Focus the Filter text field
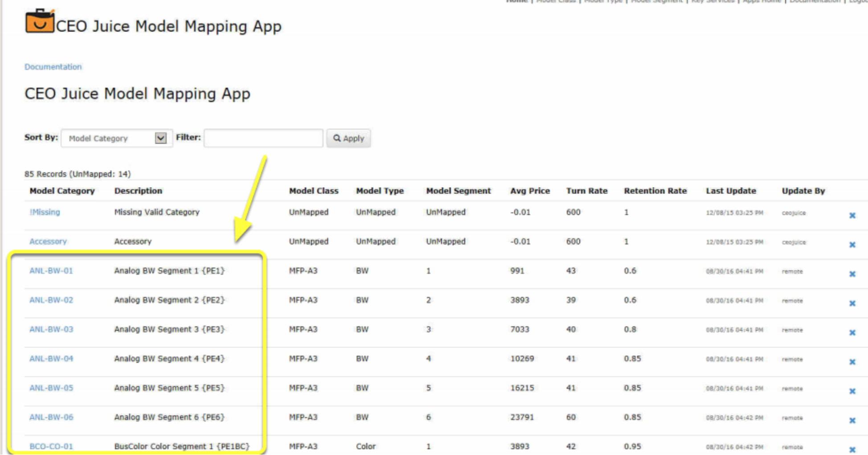This screenshot has height=455, width=868. tap(263, 138)
